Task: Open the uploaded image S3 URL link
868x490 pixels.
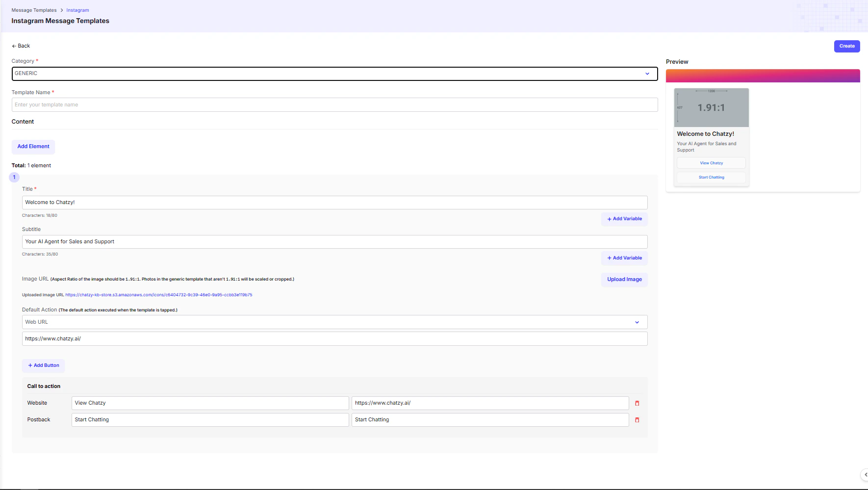Action: pos(159,295)
